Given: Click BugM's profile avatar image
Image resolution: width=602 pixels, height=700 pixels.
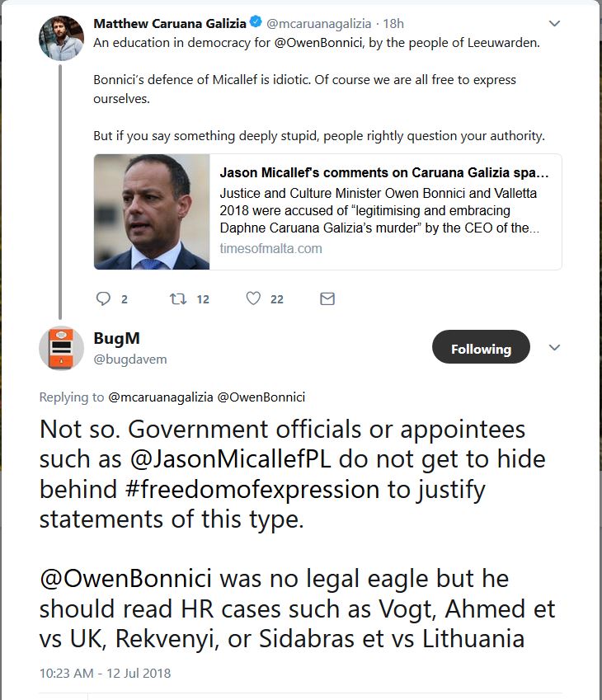Looking at the screenshot, I should (60, 347).
